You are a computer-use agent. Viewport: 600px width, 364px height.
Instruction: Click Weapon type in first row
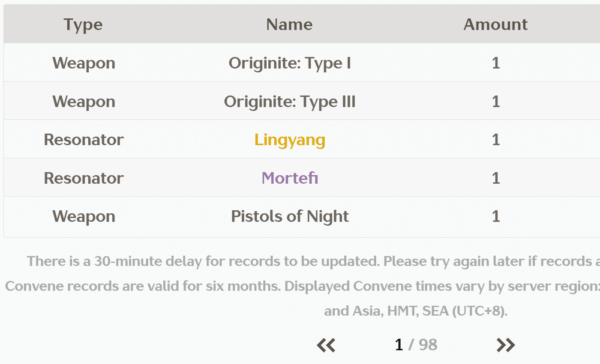84,63
